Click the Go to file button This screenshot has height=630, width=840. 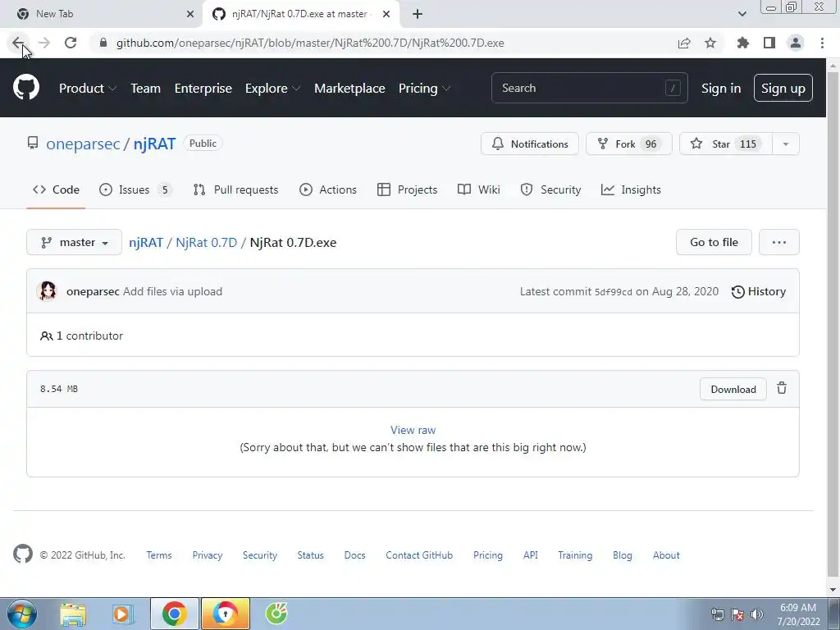[714, 242]
